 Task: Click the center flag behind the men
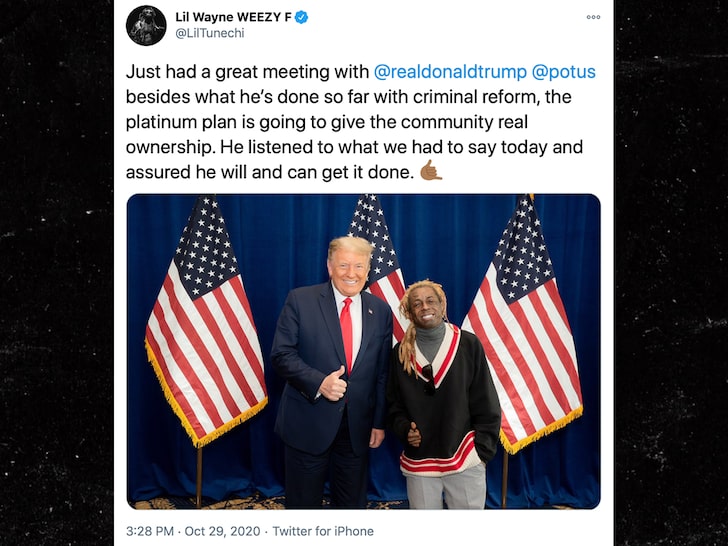coord(378,260)
